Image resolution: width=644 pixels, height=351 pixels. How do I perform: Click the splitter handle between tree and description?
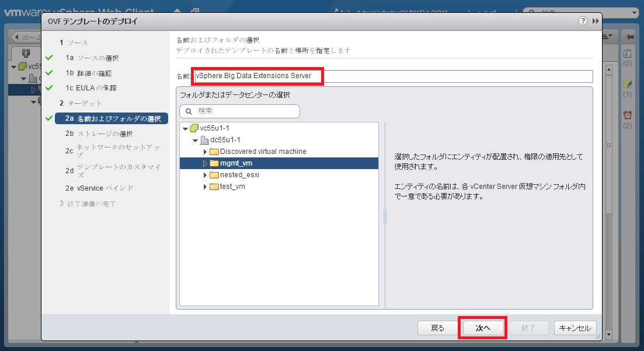pyautogui.click(x=385, y=216)
